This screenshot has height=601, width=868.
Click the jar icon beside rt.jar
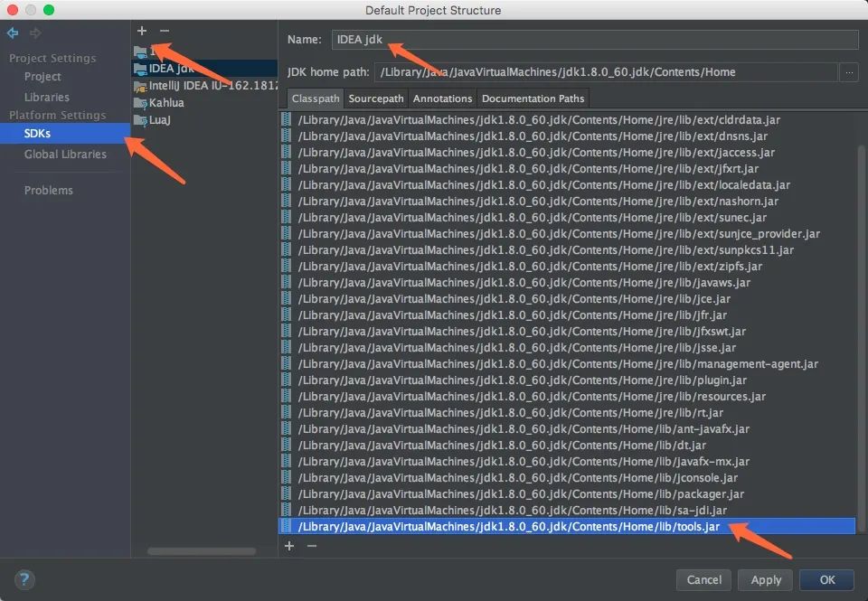(287, 413)
